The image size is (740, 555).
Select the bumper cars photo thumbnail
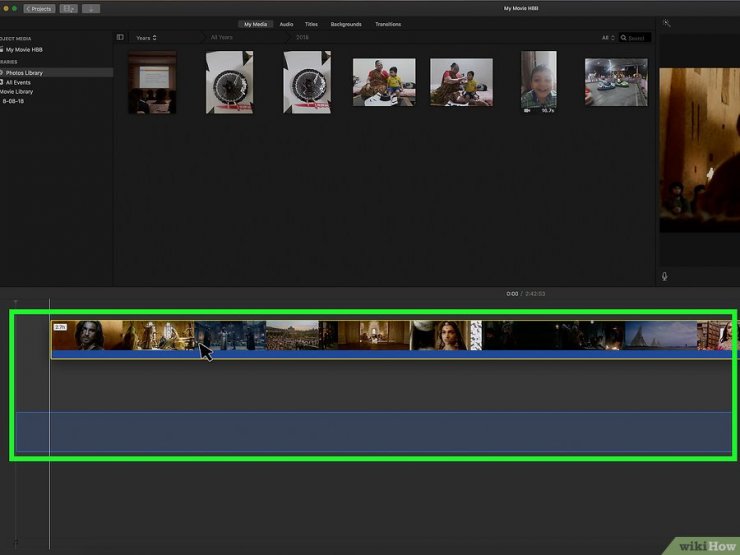(x=616, y=82)
